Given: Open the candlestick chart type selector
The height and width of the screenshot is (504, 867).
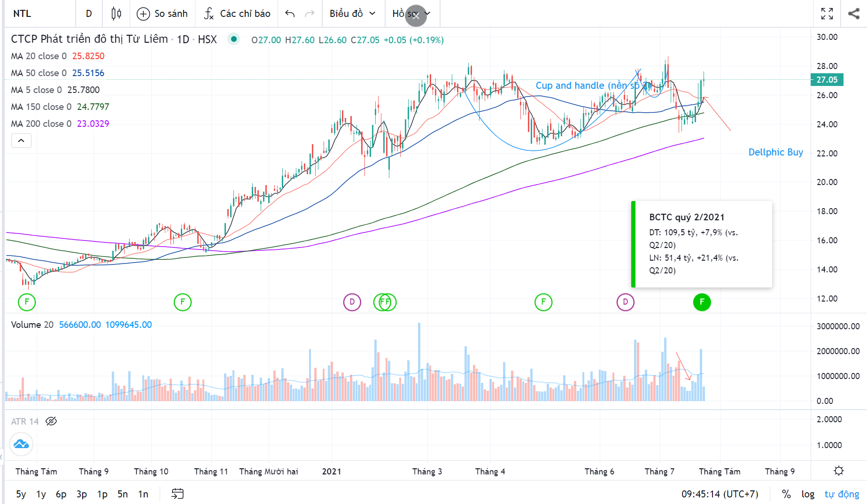Looking at the screenshot, I should (x=116, y=14).
